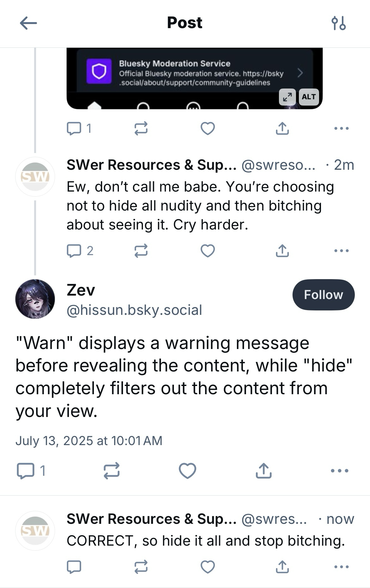370x588 pixels.
Task: Open more options menu on Zev's post
Action: (x=340, y=471)
